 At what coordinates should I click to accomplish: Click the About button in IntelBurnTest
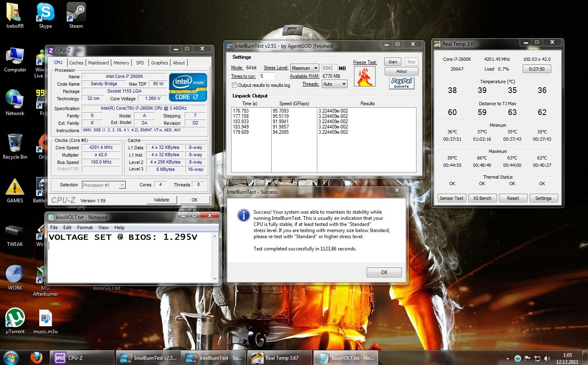tap(401, 71)
